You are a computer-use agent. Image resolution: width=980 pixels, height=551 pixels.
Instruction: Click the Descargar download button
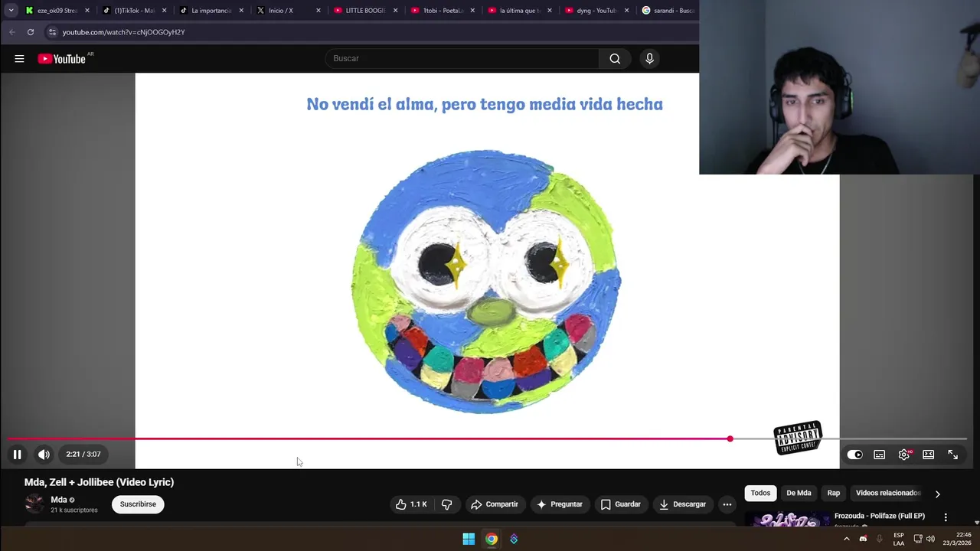point(682,504)
